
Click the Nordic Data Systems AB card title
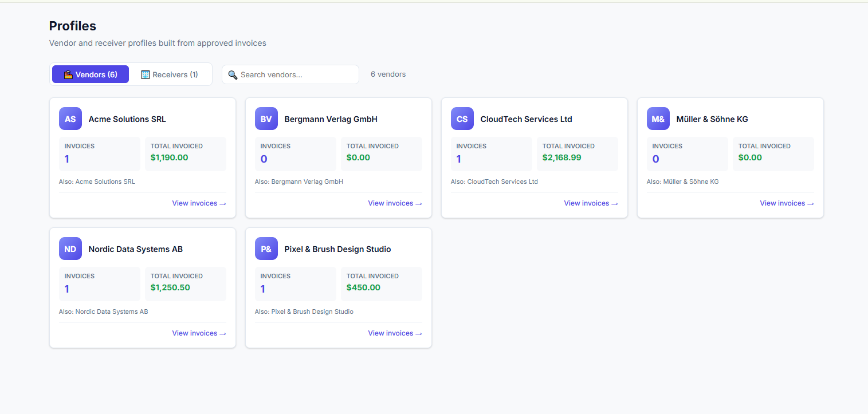pyautogui.click(x=136, y=249)
